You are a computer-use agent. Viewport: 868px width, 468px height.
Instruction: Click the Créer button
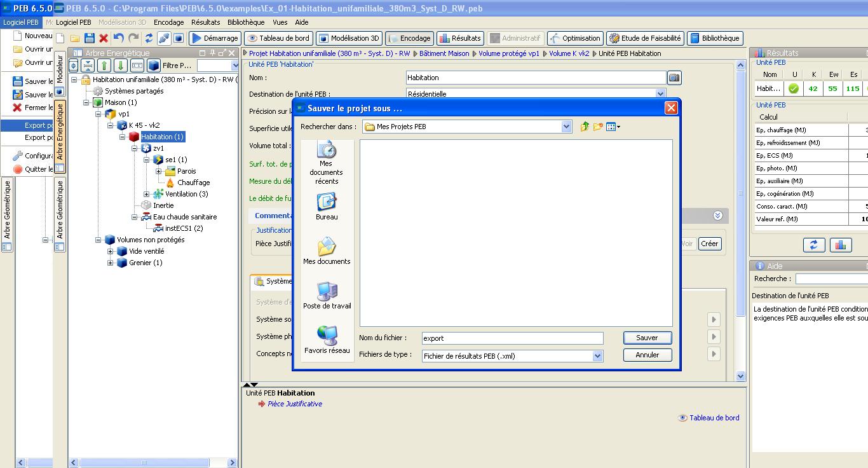710,244
